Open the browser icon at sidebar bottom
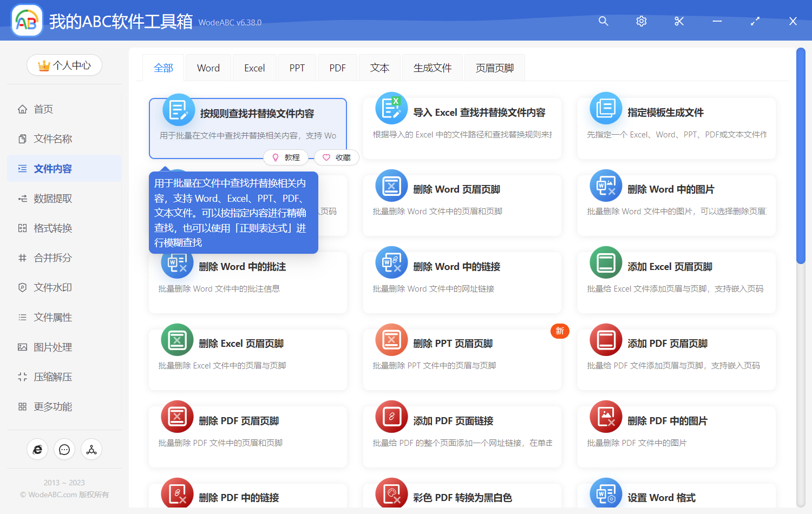812x514 pixels. click(37, 450)
